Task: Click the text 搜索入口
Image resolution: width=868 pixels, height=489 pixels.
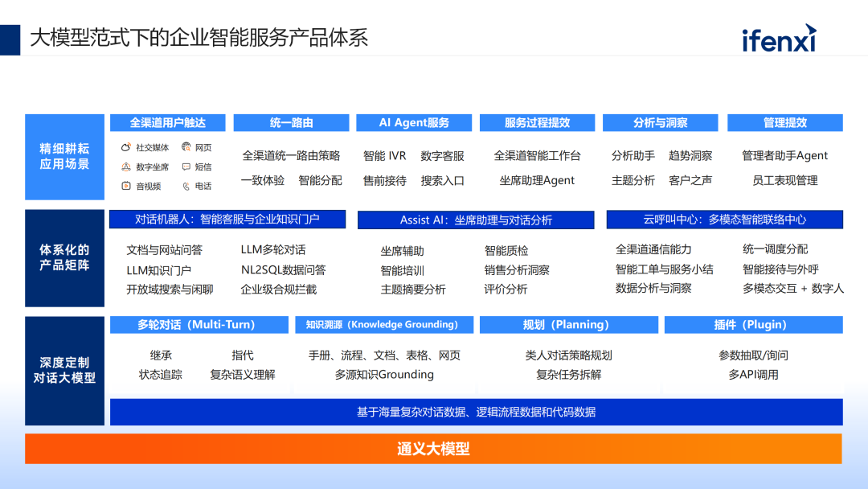Action: pos(442,180)
